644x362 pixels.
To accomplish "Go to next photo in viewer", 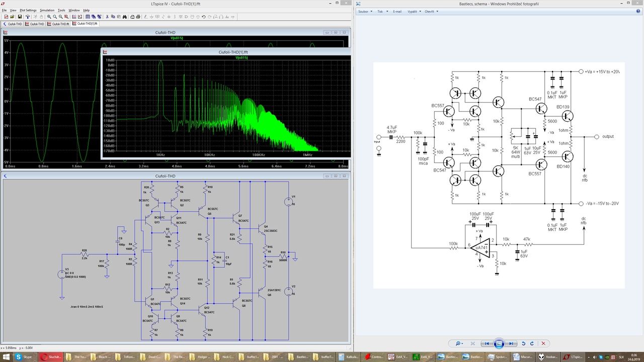I will click(x=511, y=343).
